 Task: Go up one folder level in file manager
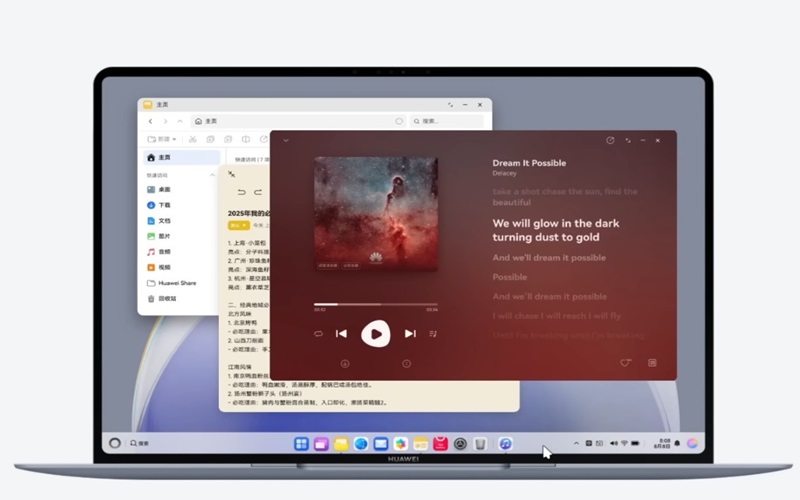tap(180, 121)
